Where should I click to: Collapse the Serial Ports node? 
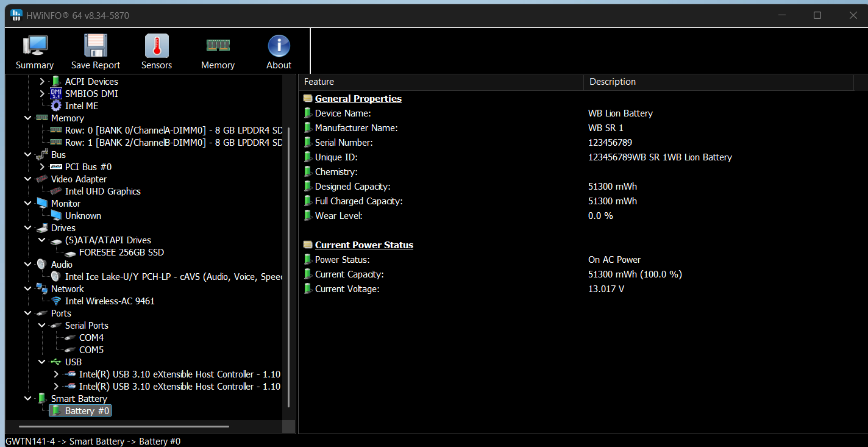pyautogui.click(x=42, y=325)
